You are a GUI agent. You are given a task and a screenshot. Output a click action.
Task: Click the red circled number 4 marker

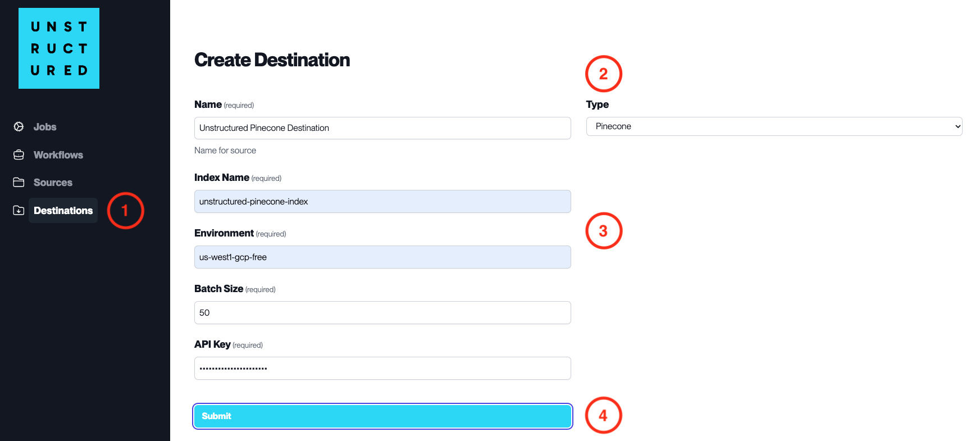pos(604,416)
